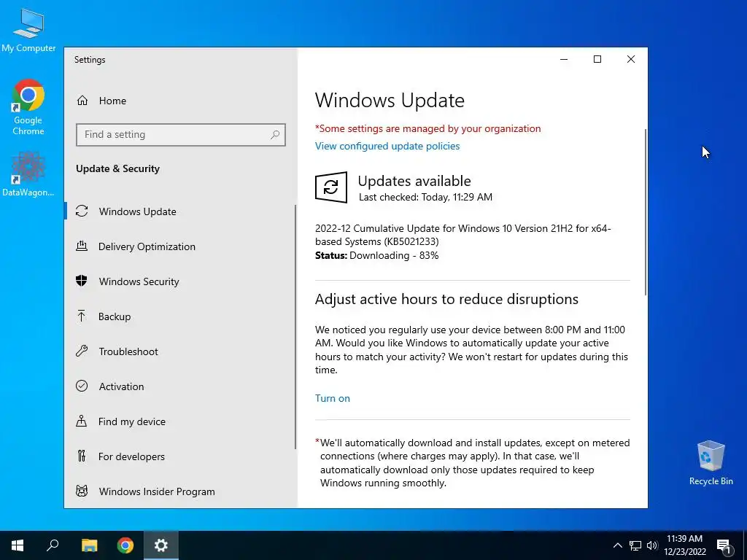This screenshot has width=747, height=560.
Task: Open Find my device settings label
Action: coord(132,421)
